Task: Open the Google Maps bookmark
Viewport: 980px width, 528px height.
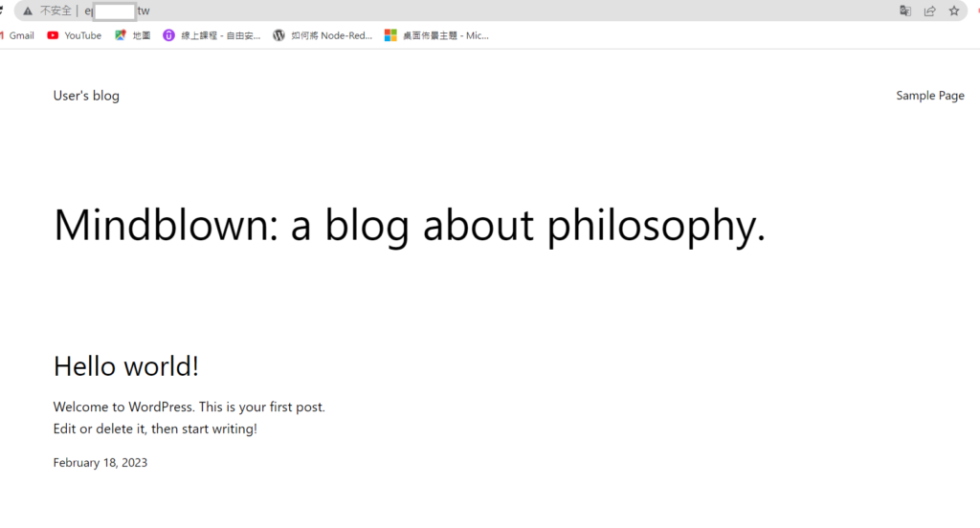Action: point(133,35)
